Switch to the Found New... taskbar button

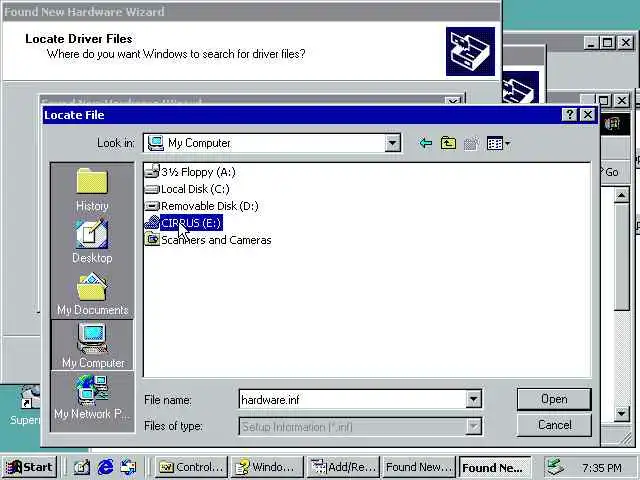[x=419, y=467]
